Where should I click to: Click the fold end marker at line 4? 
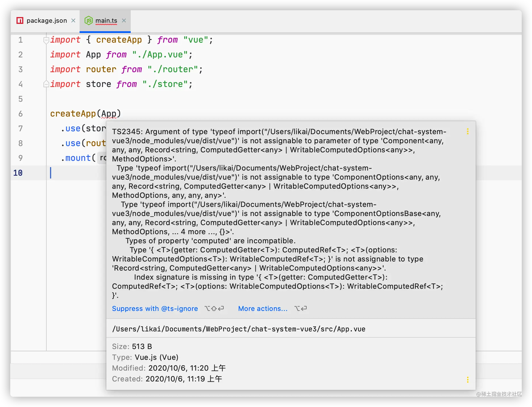(x=46, y=84)
